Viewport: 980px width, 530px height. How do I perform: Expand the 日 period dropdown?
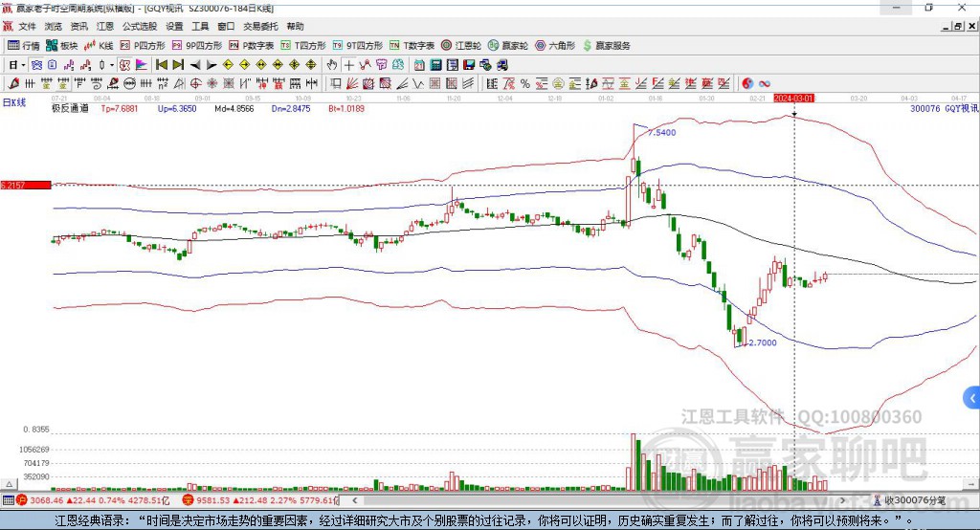(x=23, y=65)
